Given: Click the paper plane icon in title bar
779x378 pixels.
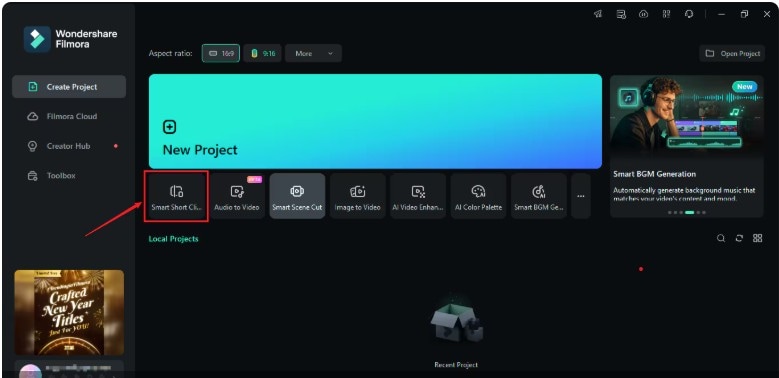Looking at the screenshot, I should tap(598, 14).
